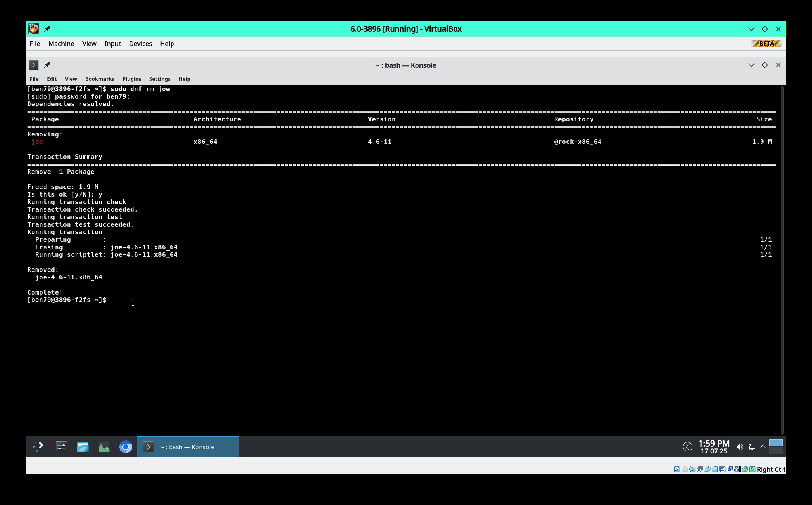This screenshot has height=505, width=812.
Task: Close the Konsole window
Action: 778,65
